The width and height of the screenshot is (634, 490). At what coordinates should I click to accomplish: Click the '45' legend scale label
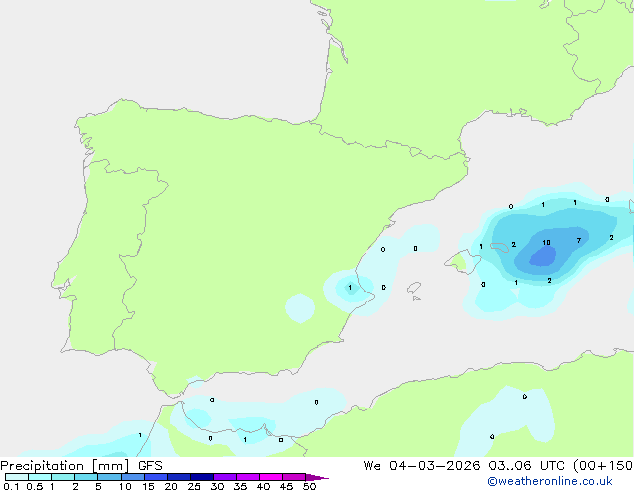286,486
